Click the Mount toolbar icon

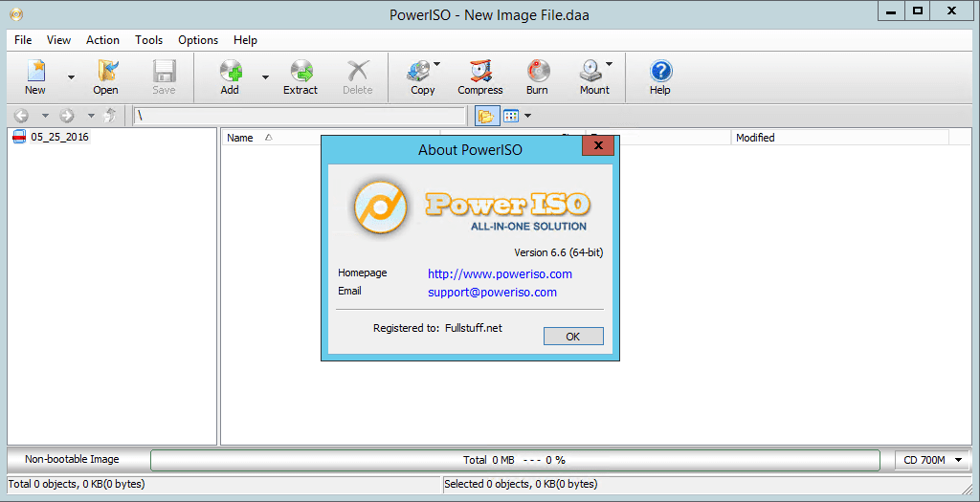[590, 71]
